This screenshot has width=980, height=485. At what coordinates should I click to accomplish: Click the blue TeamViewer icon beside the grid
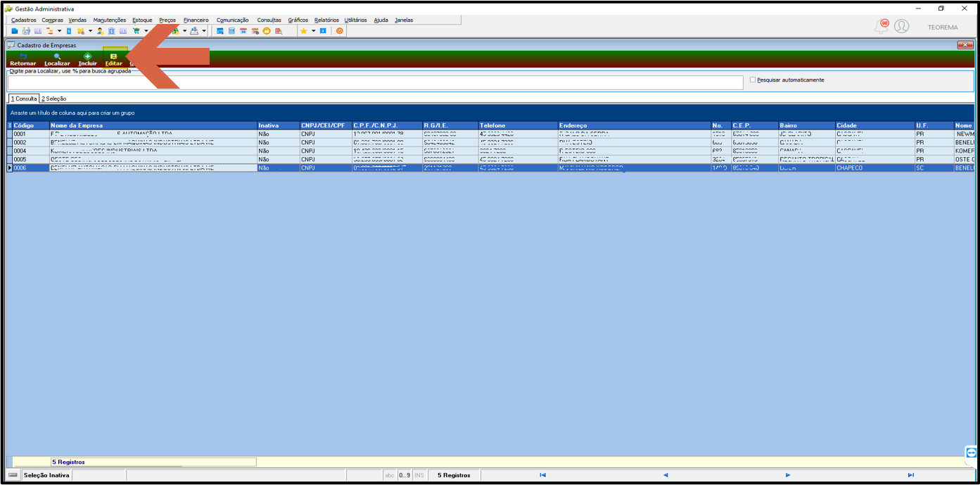pyautogui.click(x=972, y=452)
